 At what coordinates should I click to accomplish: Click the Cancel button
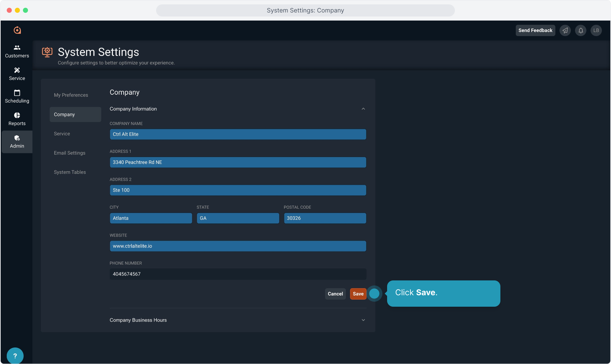[x=335, y=294]
